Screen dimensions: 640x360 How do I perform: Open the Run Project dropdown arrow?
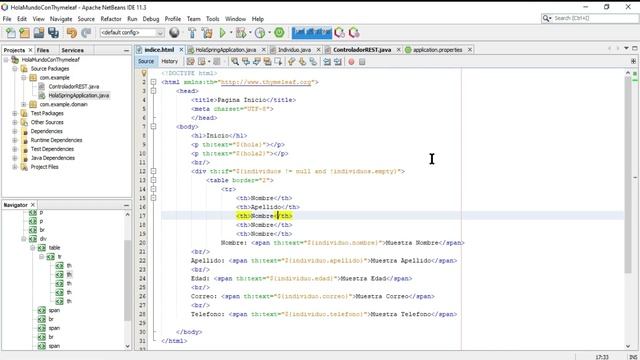point(231,33)
